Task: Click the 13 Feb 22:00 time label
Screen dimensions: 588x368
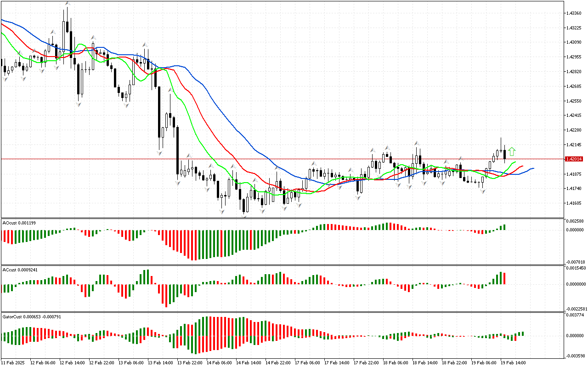Action: click(x=190, y=363)
